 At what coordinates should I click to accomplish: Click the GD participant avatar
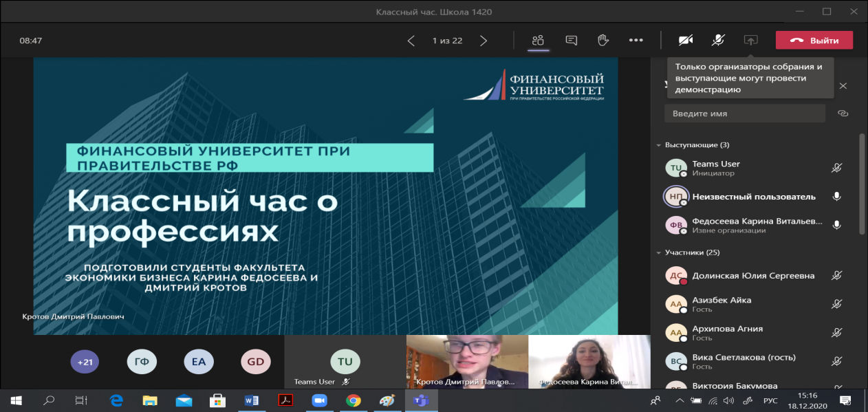[255, 362]
